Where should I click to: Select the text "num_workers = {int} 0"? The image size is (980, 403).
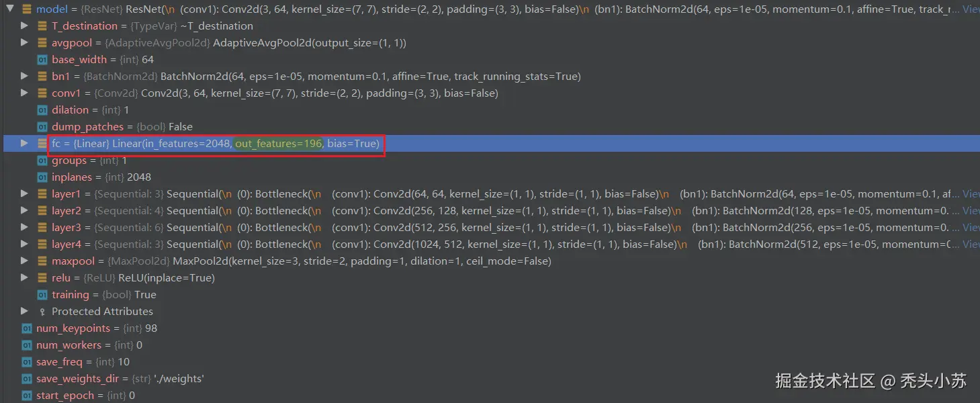click(89, 345)
